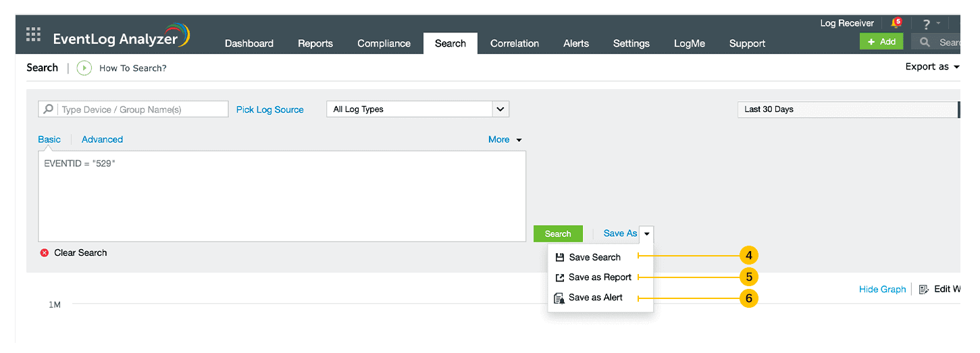The width and height of the screenshot is (980, 353).
Task: Click the Edit widget icon near Hide Graph
Action: click(x=924, y=289)
